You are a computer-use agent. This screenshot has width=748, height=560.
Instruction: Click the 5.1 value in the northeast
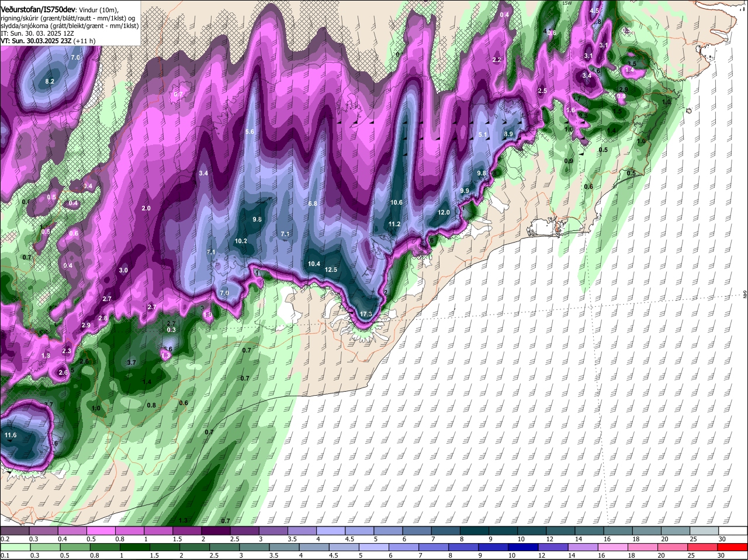(483, 134)
